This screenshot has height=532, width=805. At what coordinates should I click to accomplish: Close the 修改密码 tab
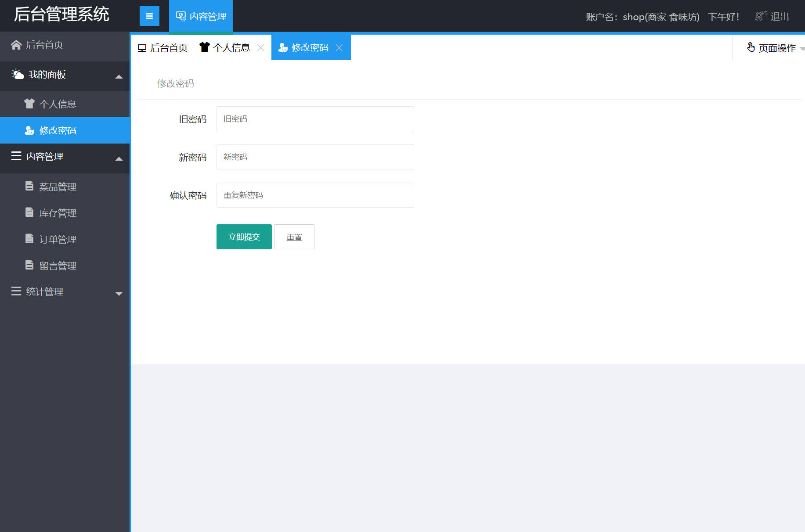(339, 48)
